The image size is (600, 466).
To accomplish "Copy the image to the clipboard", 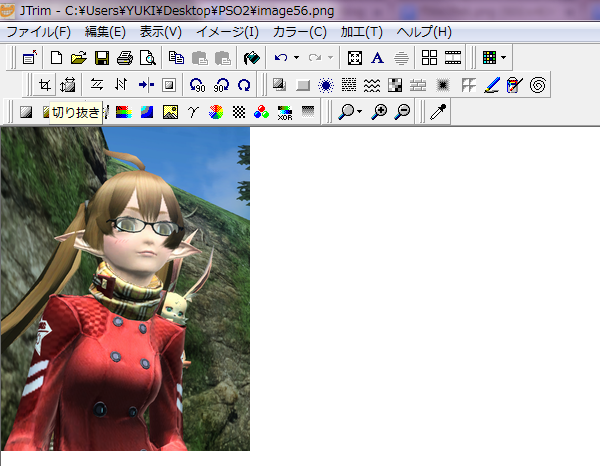I will click(x=176, y=58).
